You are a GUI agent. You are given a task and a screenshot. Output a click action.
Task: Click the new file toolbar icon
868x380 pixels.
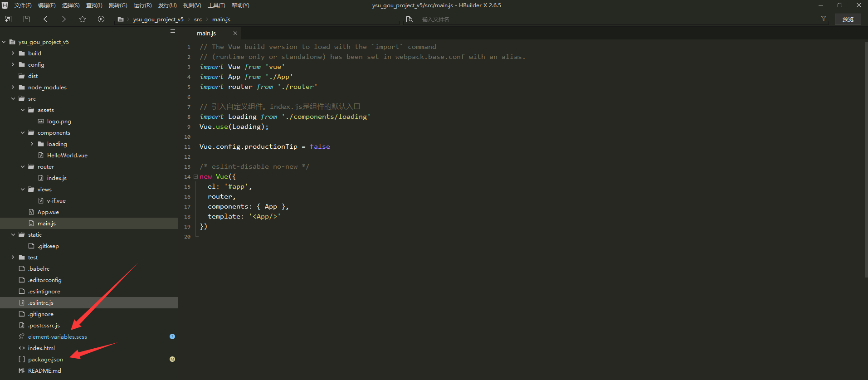coord(8,19)
